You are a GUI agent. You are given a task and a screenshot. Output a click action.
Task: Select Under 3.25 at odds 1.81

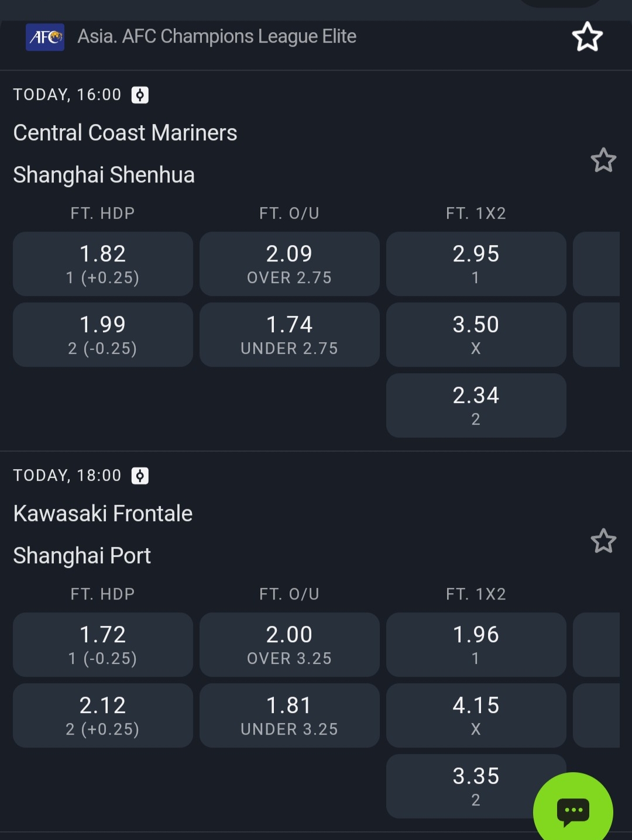(289, 715)
